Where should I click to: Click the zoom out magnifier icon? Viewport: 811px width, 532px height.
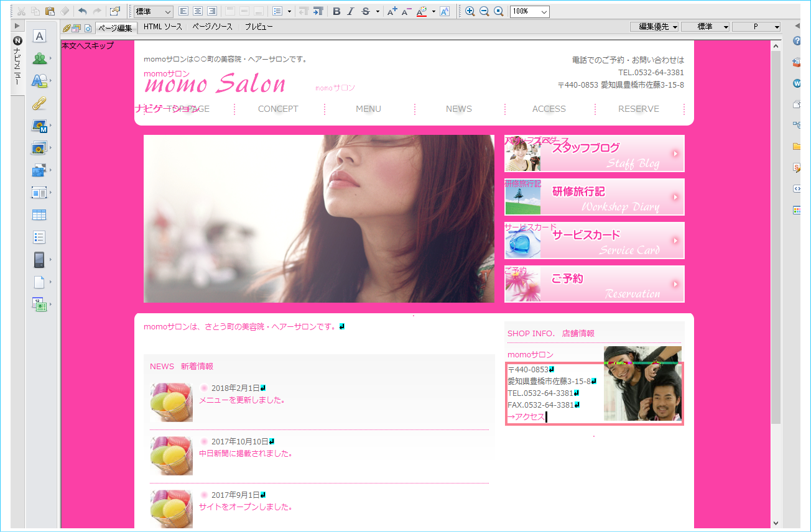pos(484,11)
